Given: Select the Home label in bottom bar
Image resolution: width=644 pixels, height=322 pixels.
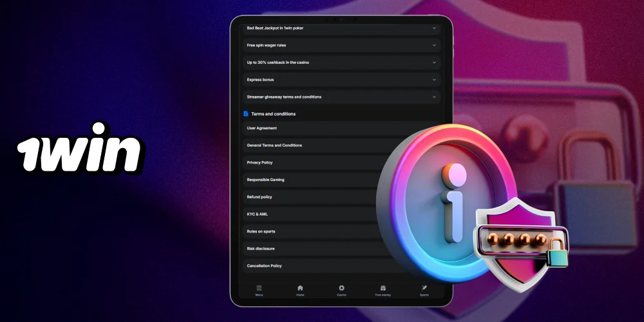Looking at the screenshot, I should coord(300,295).
